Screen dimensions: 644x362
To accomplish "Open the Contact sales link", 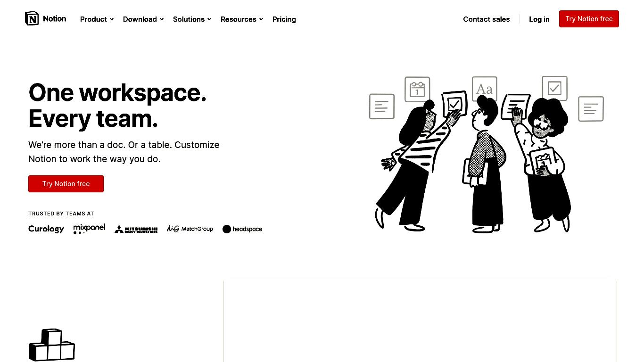I will (487, 19).
